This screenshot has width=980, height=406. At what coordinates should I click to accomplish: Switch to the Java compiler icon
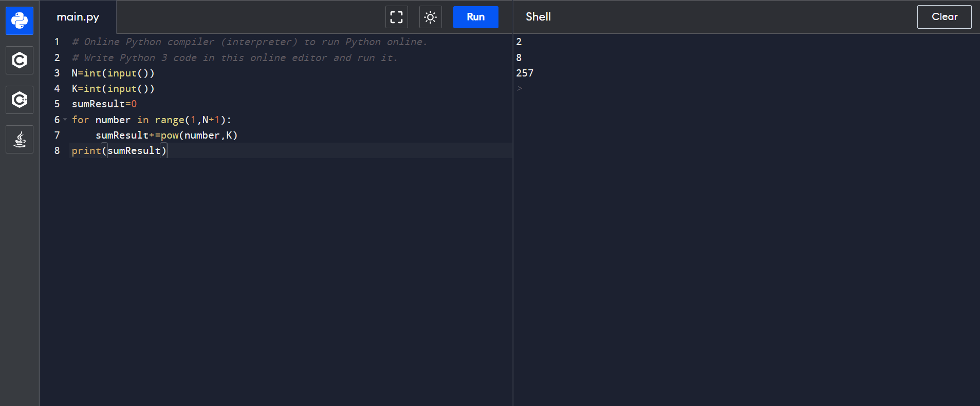click(x=20, y=140)
